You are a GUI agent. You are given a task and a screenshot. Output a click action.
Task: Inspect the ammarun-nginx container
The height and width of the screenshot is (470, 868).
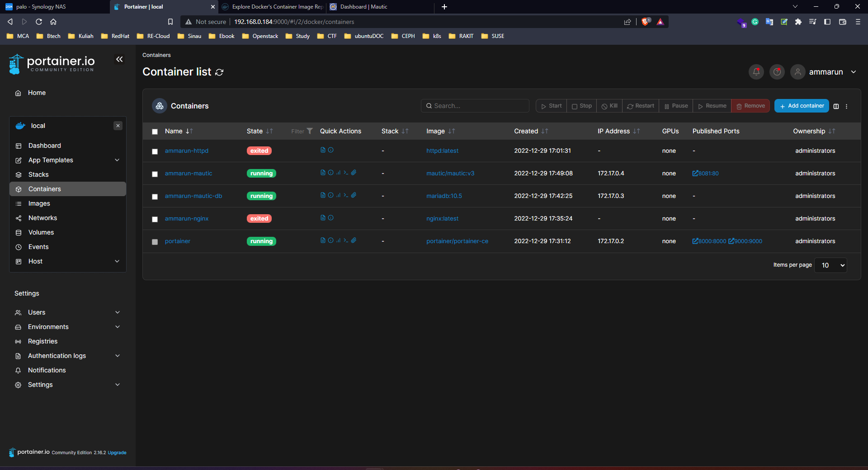coord(330,218)
